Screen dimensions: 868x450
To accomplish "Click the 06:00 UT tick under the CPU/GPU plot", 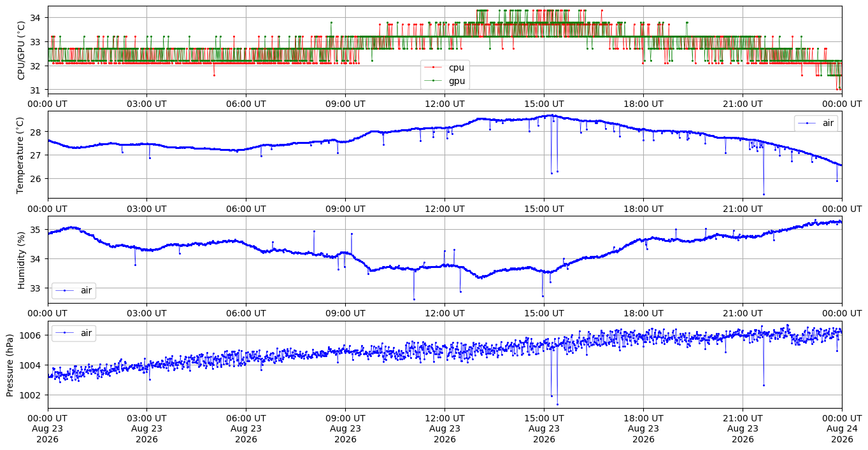I will (246, 104).
